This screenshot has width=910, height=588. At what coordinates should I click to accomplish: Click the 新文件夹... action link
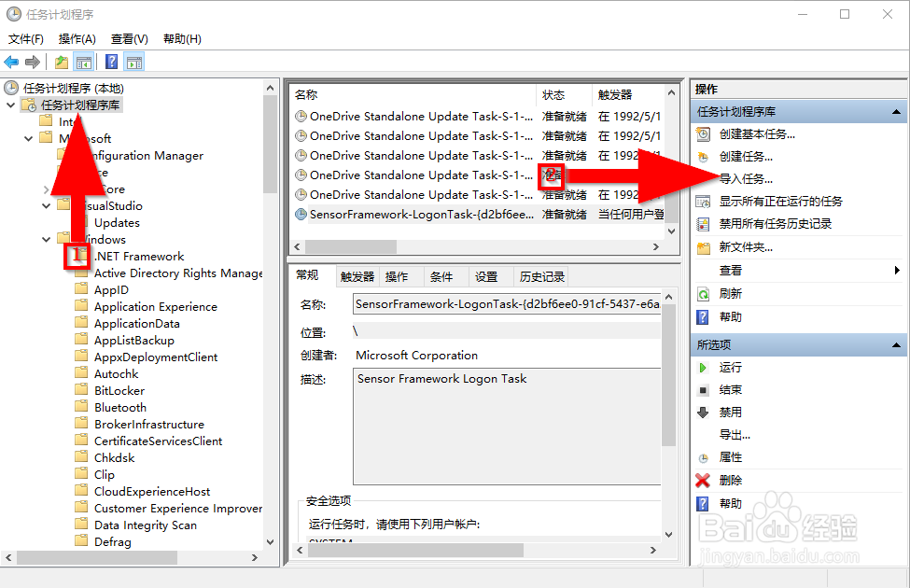(x=746, y=247)
